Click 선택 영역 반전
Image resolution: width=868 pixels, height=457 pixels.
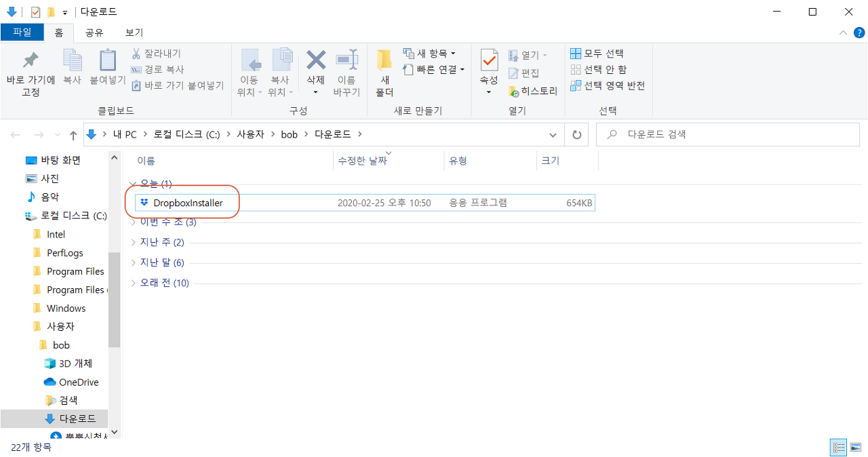pos(608,85)
